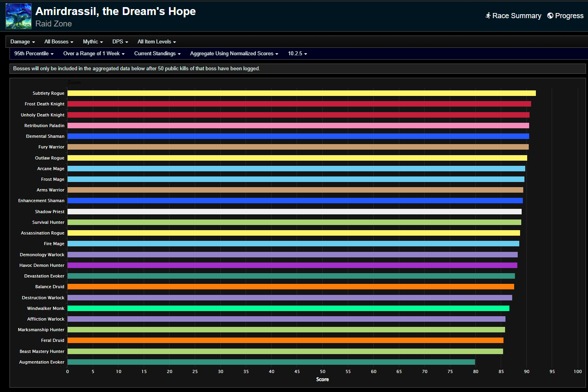The width and height of the screenshot is (588, 392).
Task: Expand the Over a Range of 1 Week selector
Action: click(94, 53)
